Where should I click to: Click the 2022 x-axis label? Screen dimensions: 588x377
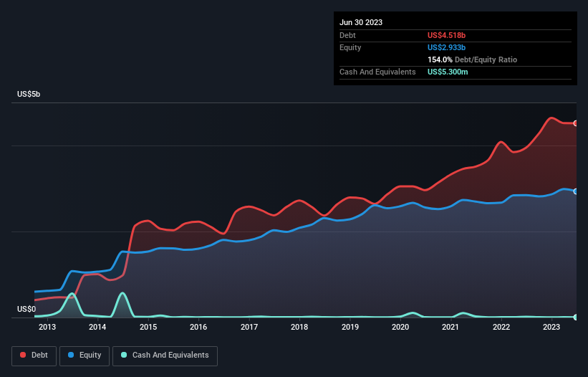pos(501,327)
